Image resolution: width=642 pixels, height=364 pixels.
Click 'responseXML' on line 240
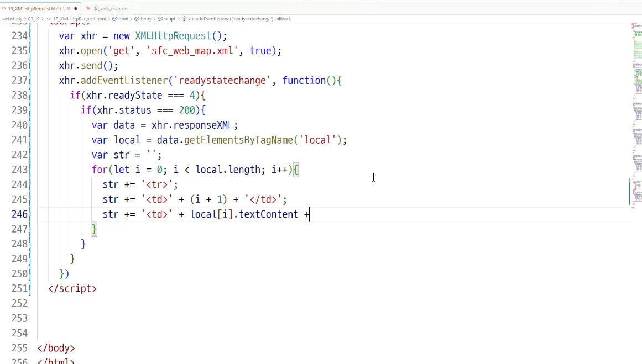tap(203, 125)
